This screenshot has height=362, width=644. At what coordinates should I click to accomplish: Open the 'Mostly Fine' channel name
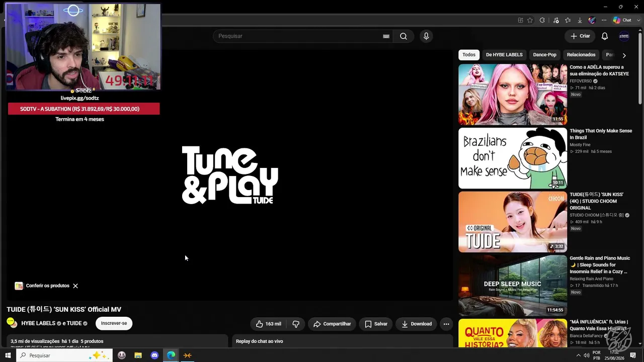click(580, 145)
